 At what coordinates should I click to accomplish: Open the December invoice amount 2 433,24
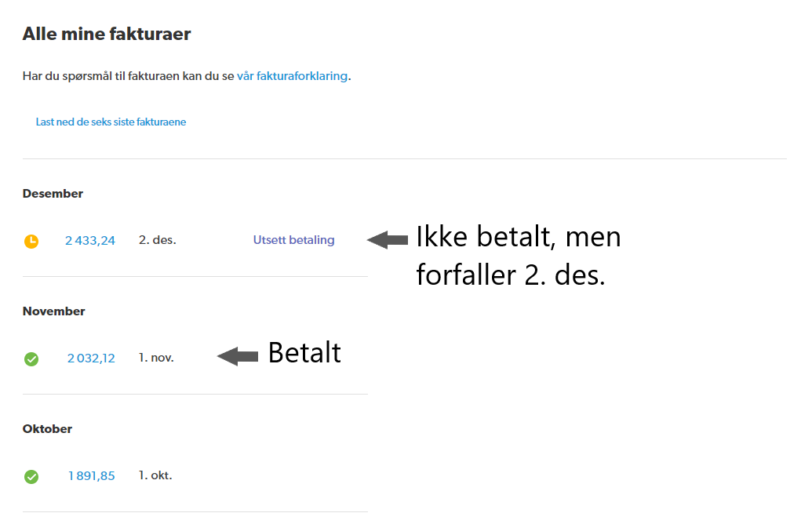(x=90, y=241)
